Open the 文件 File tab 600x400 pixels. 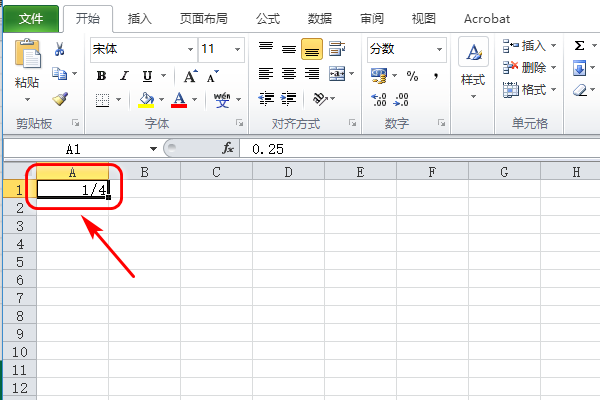(31, 18)
